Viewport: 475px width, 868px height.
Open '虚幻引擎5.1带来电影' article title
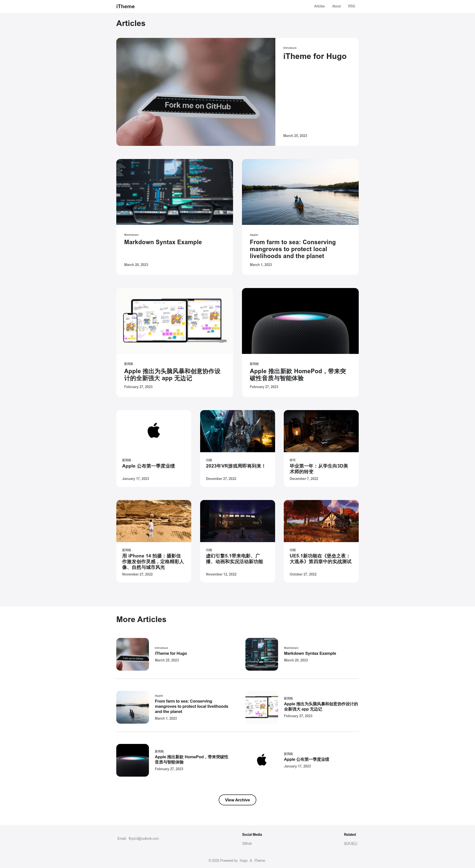point(234,559)
